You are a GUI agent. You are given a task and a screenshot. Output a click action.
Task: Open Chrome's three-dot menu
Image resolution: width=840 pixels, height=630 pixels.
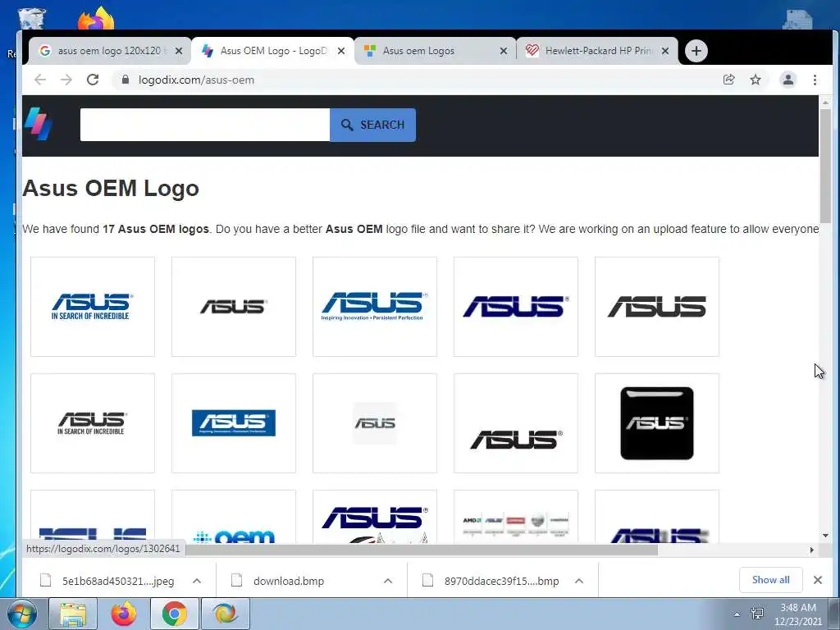click(x=815, y=80)
